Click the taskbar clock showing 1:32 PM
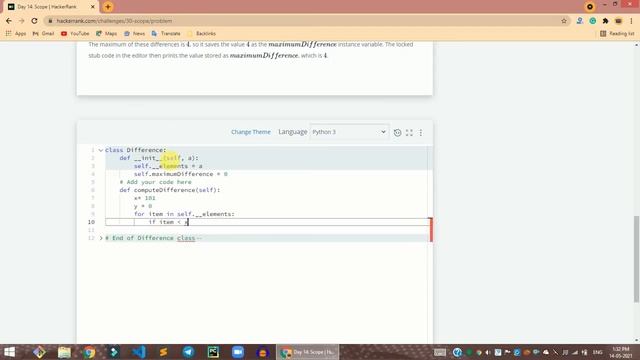 tap(621, 352)
